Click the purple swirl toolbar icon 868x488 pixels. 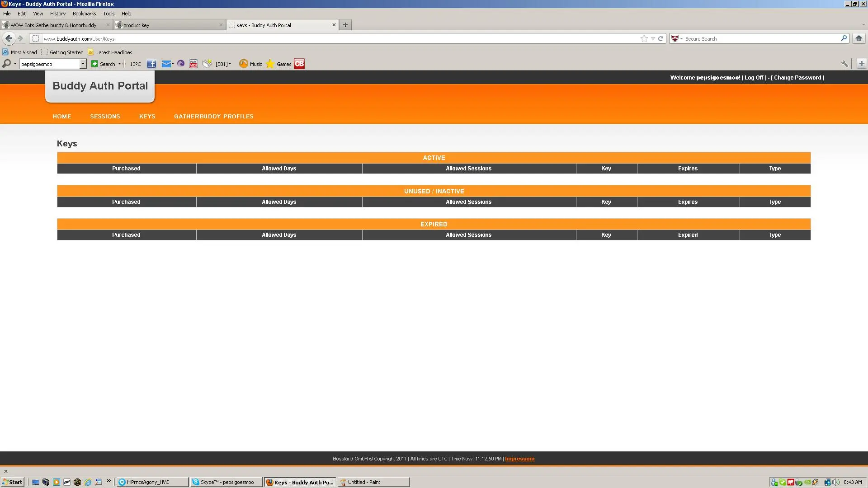pos(181,64)
